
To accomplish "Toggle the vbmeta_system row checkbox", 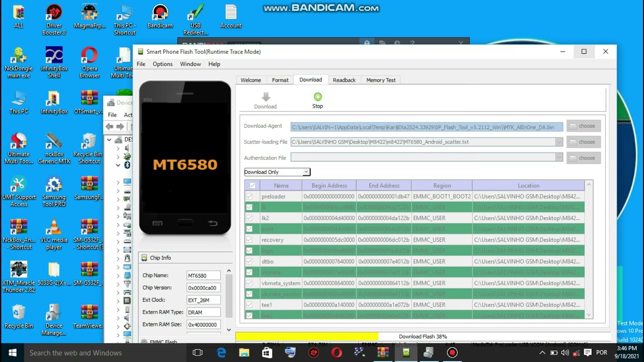I will (x=249, y=283).
